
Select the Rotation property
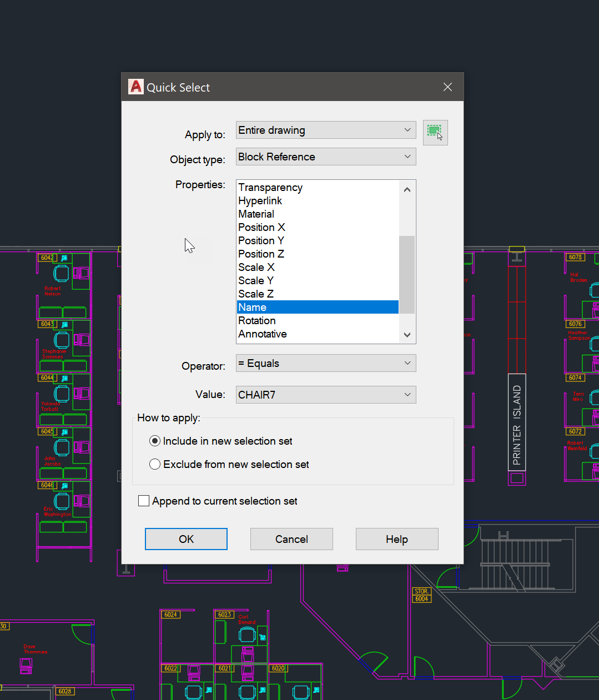tap(256, 320)
